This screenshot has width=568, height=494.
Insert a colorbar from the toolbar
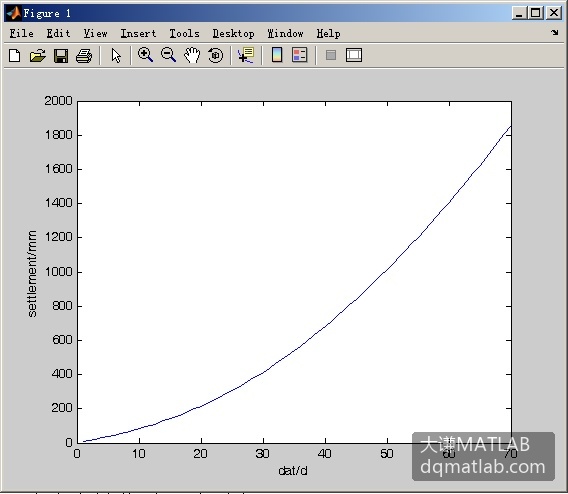coord(277,55)
